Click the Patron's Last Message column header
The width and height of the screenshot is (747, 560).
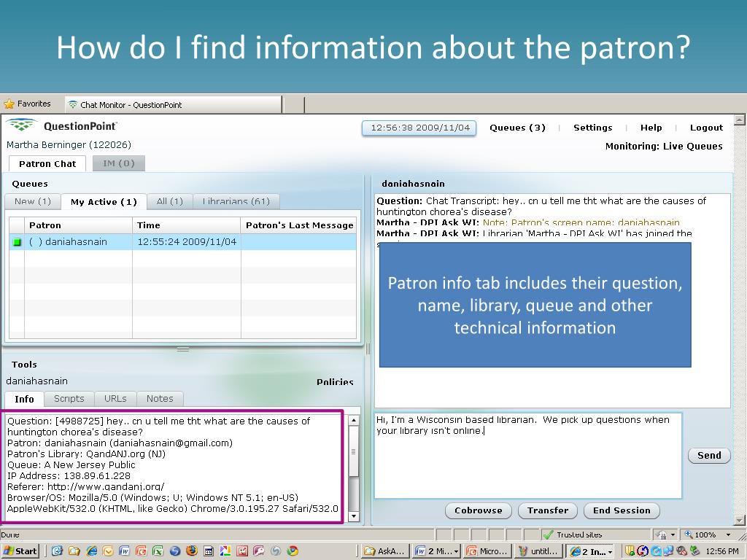[x=298, y=225]
